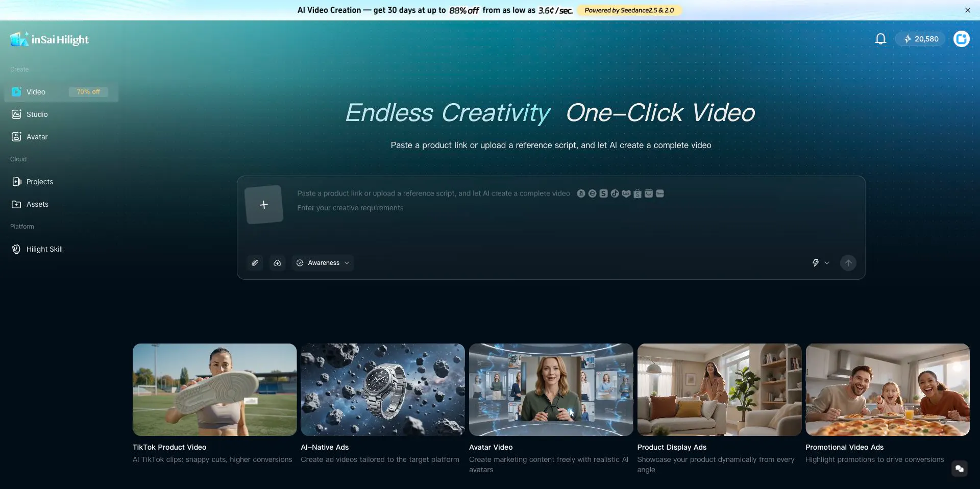Click the TikTok Product Video title
The height and width of the screenshot is (489, 980).
coord(169,447)
